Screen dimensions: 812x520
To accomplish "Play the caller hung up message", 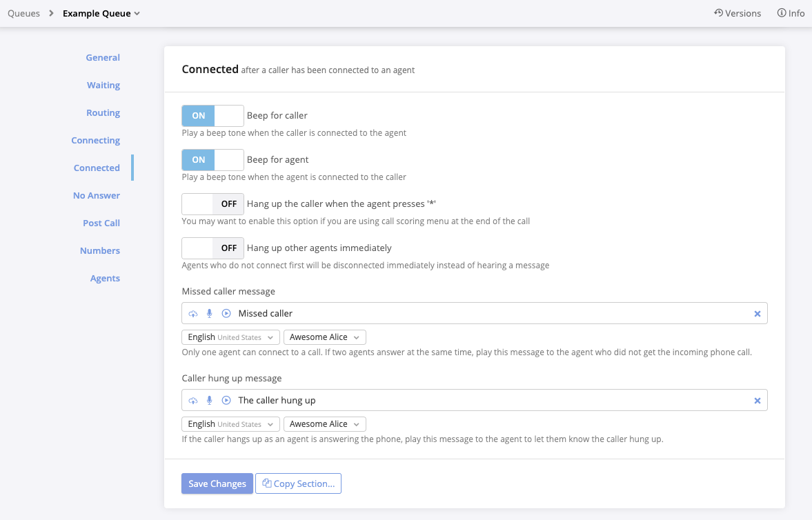I will (x=226, y=401).
